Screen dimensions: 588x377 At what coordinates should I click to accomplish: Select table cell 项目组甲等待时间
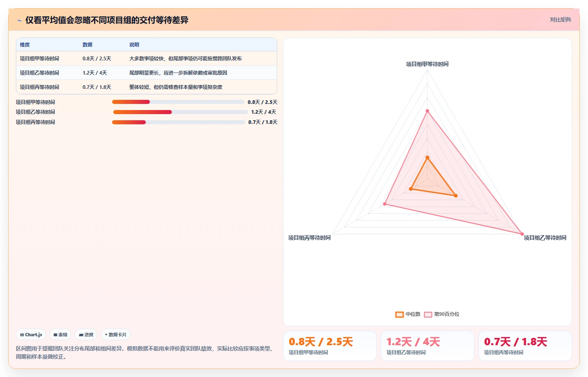pyautogui.click(x=39, y=59)
